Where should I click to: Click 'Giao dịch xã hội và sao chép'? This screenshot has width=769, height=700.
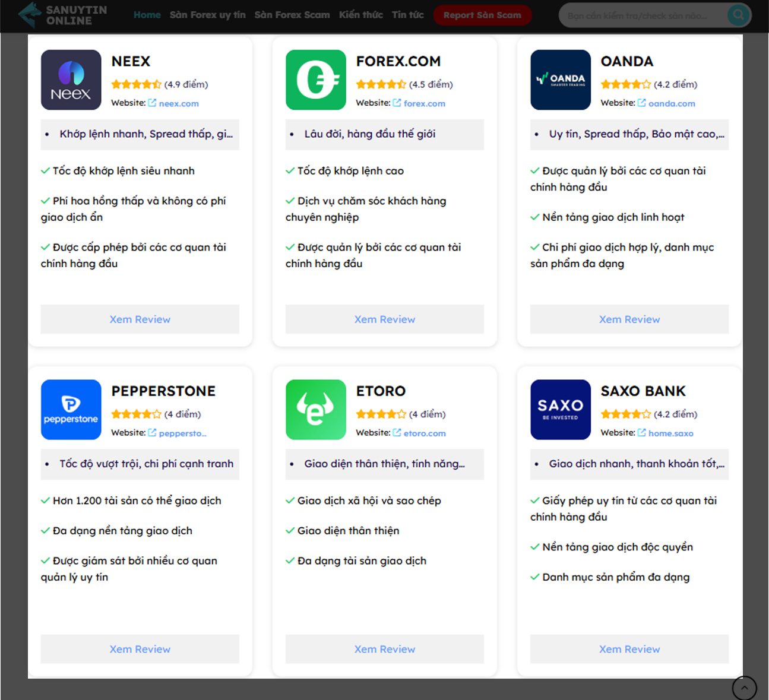click(x=369, y=501)
